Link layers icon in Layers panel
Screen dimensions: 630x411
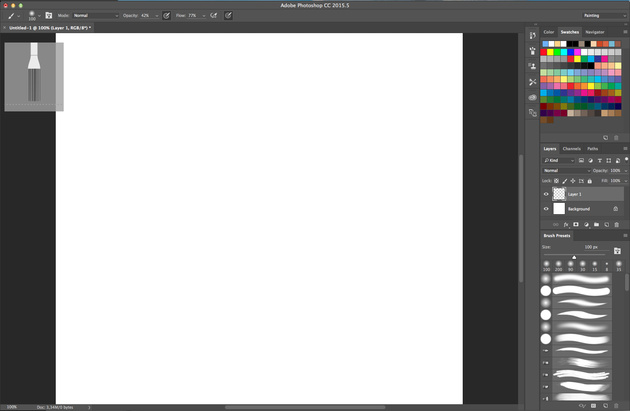[556, 225]
